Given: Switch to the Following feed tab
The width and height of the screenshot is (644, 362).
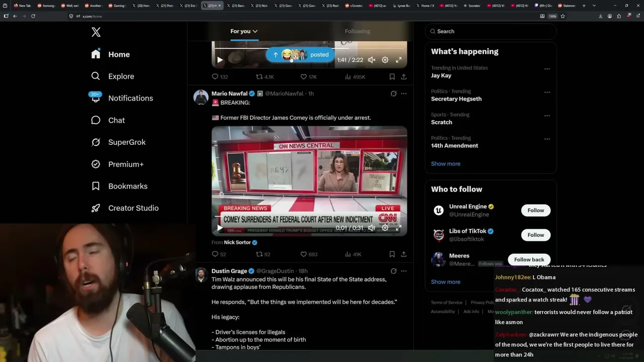Looking at the screenshot, I should pos(357,31).
